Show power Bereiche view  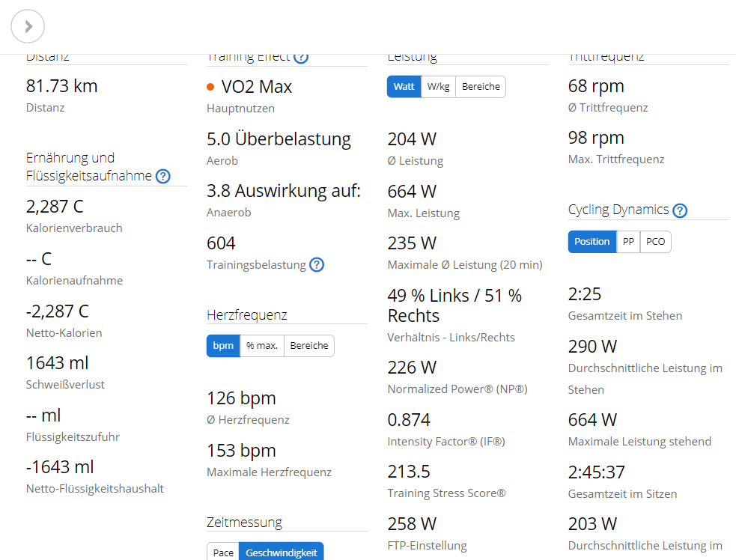point(481,87)
